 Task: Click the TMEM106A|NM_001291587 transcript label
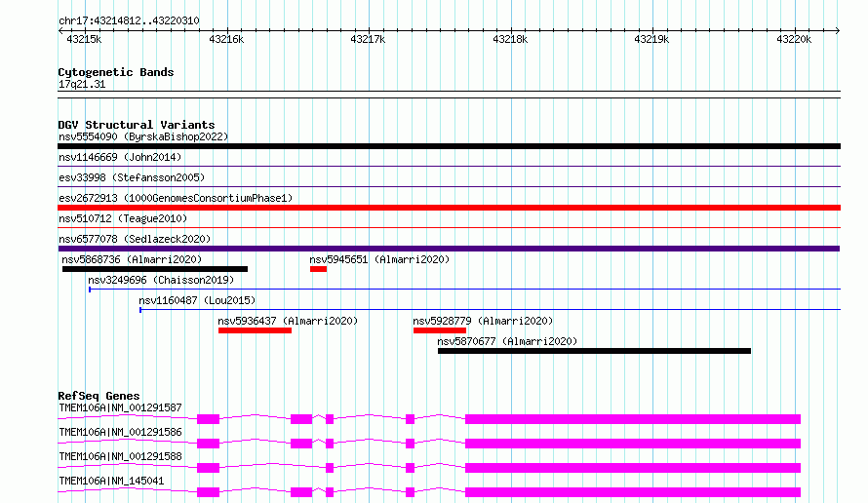(x=120, y=407)
